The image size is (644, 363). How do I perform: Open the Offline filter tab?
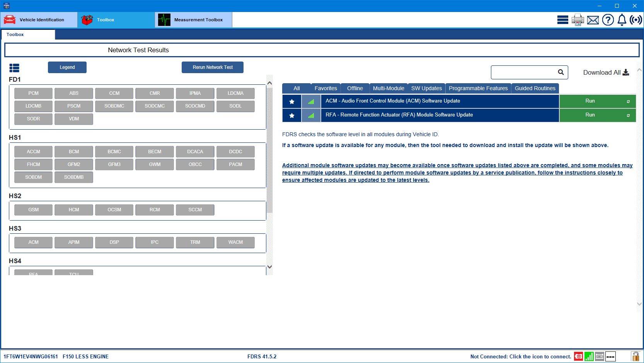point(355,88)
